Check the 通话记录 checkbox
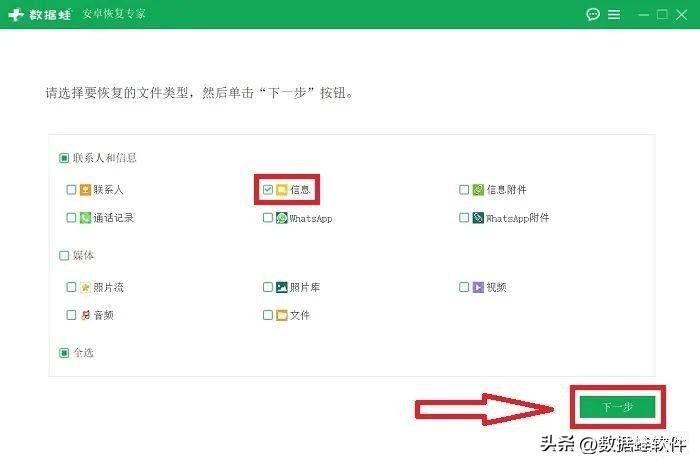700x466 pixels. [x=71, y=217]
